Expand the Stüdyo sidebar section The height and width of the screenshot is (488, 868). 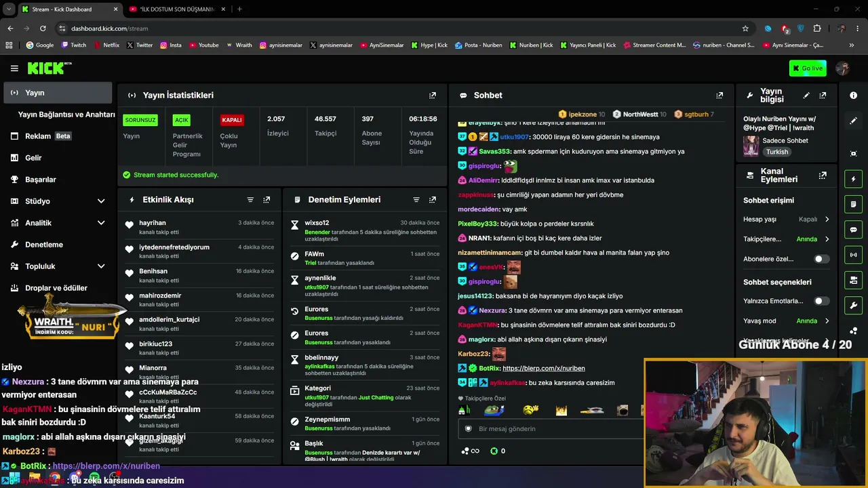(x=101, y=201)
